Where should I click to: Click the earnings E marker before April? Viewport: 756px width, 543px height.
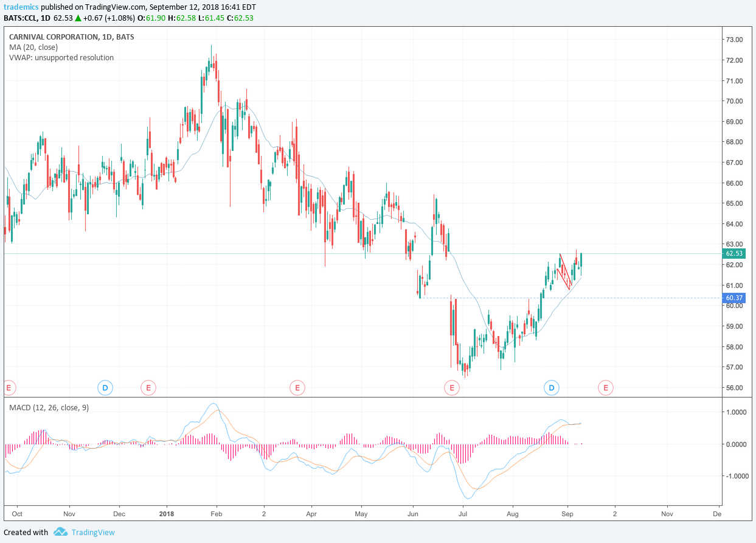(297, 387)
